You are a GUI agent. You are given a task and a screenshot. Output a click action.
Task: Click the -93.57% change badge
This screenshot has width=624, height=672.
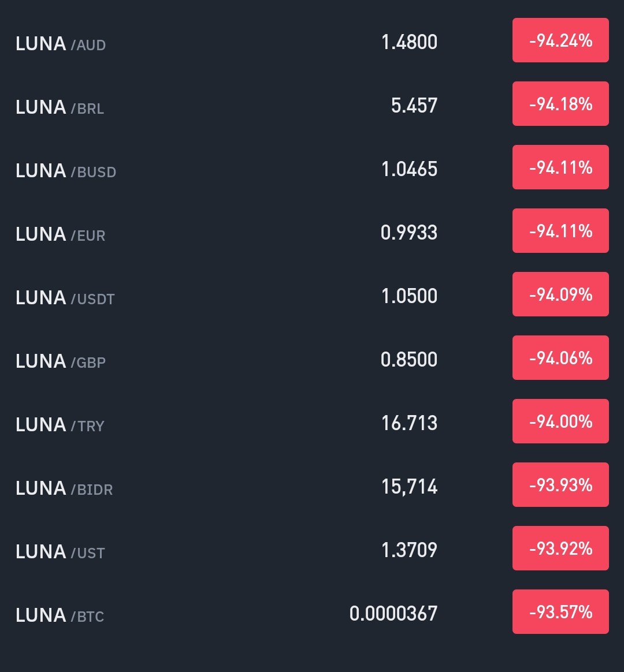(560, 611)
